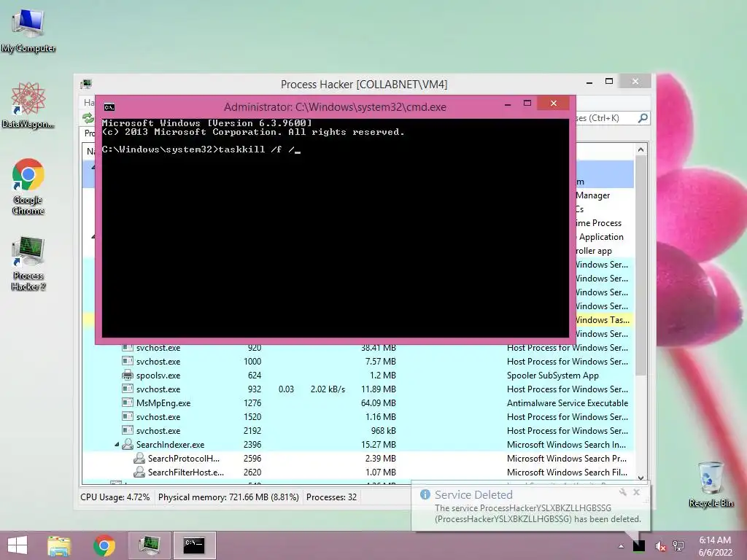
Task: Launch Chrome from the taskbar
Action: click(104, 545)
